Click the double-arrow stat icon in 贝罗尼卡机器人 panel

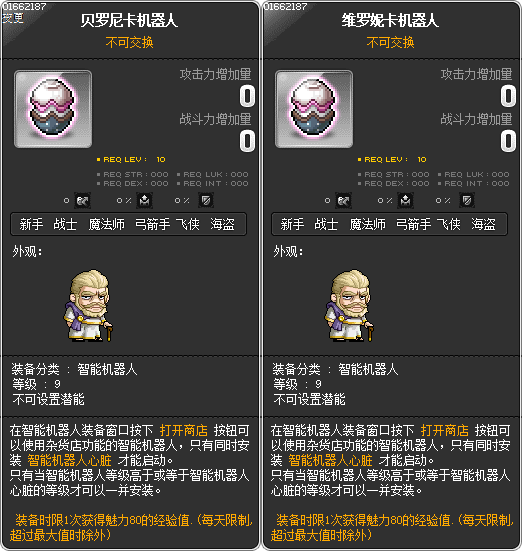pos(83,200)
